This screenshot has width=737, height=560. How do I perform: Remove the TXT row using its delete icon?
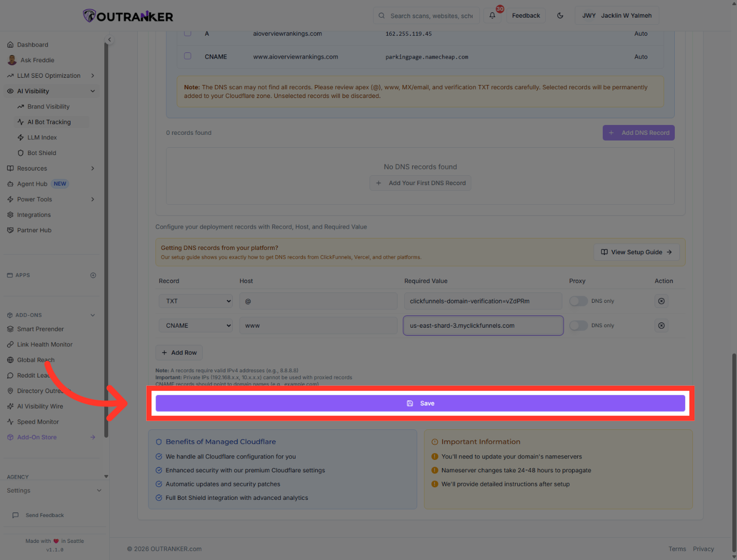point(661,301)
